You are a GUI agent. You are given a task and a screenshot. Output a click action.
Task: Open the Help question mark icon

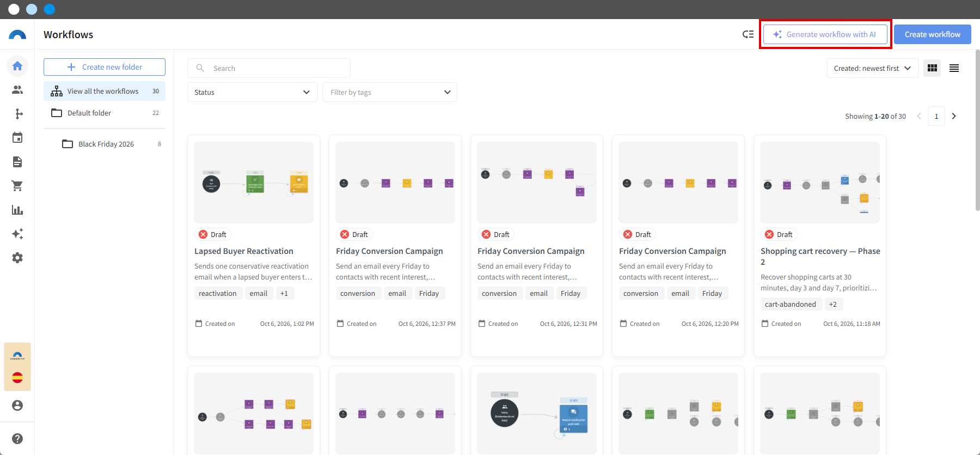click(x=17, y=439)
